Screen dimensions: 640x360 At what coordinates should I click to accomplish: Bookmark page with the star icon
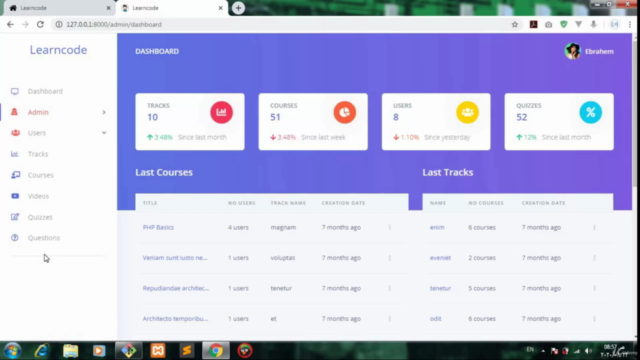pos(515,24)
